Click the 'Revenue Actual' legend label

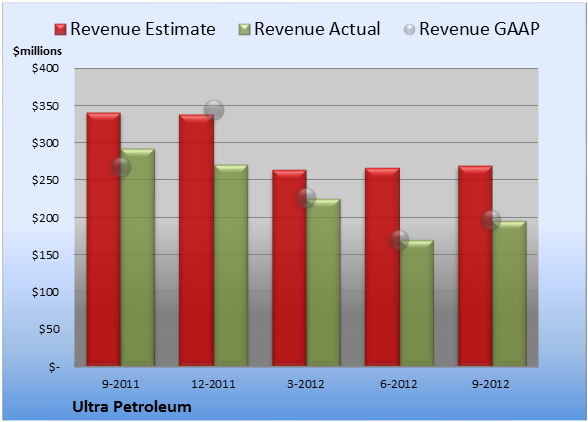tap(317, 29)
